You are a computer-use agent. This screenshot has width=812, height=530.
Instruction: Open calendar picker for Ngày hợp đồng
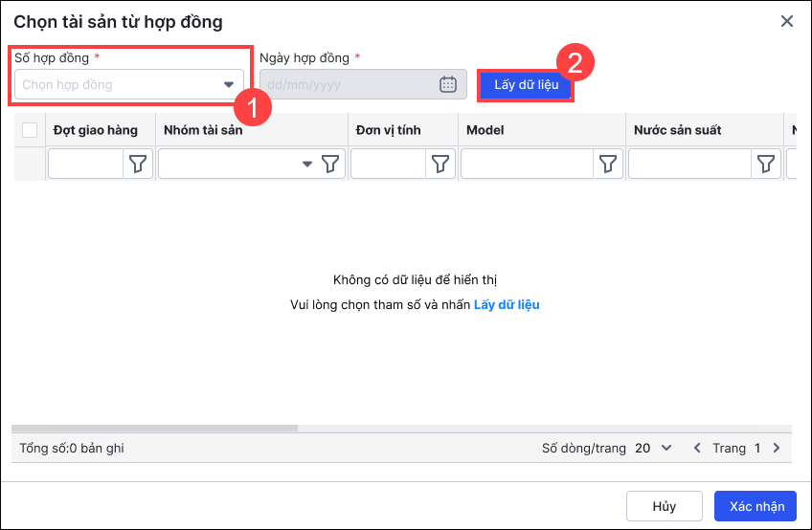(x=448, y=84)
